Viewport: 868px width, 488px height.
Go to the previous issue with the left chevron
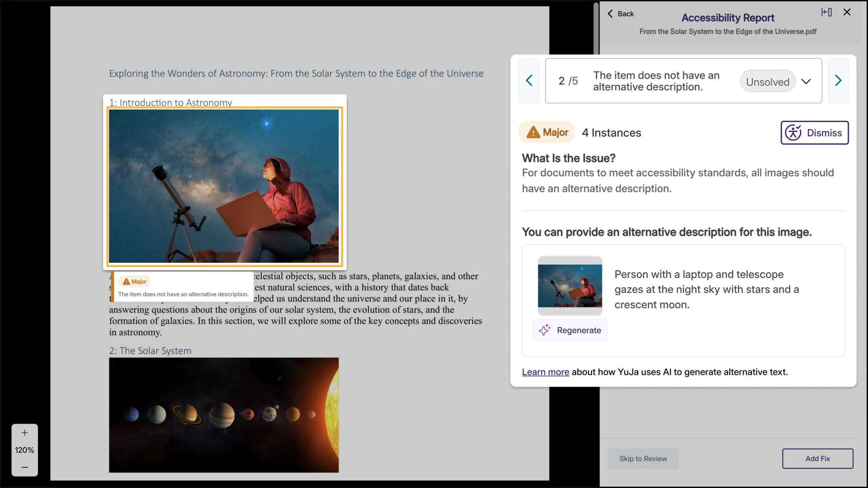tap(529, 81)
